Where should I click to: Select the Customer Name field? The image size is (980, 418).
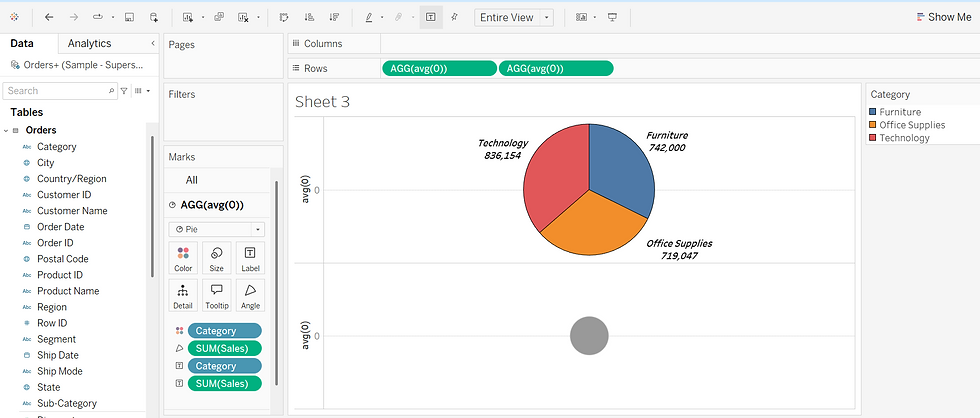click(72, 211)
